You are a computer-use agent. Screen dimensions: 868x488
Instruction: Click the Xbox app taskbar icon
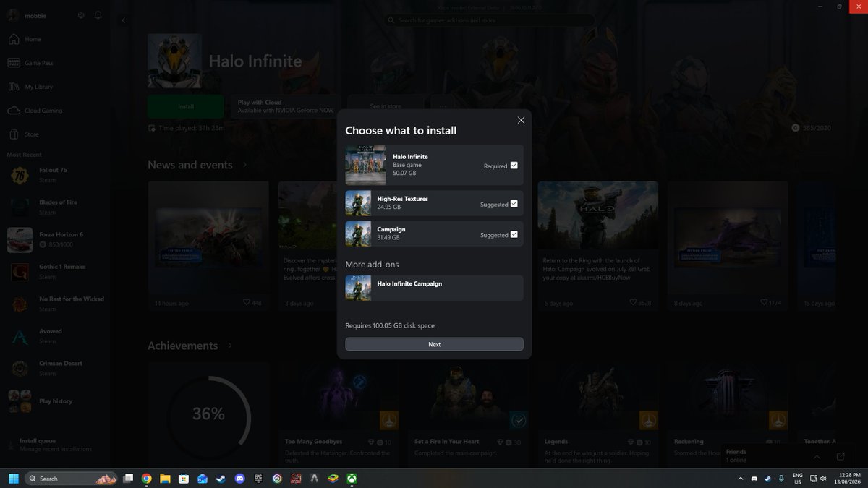[352, 479]
